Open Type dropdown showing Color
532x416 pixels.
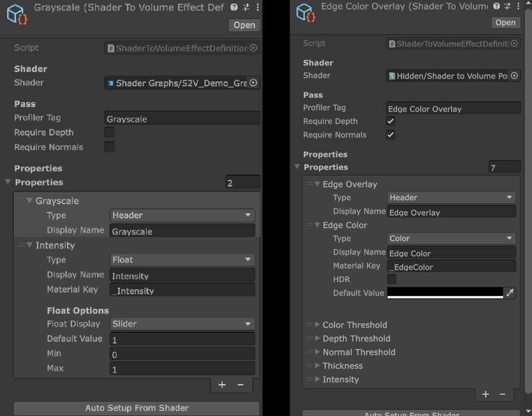point(451,238)
